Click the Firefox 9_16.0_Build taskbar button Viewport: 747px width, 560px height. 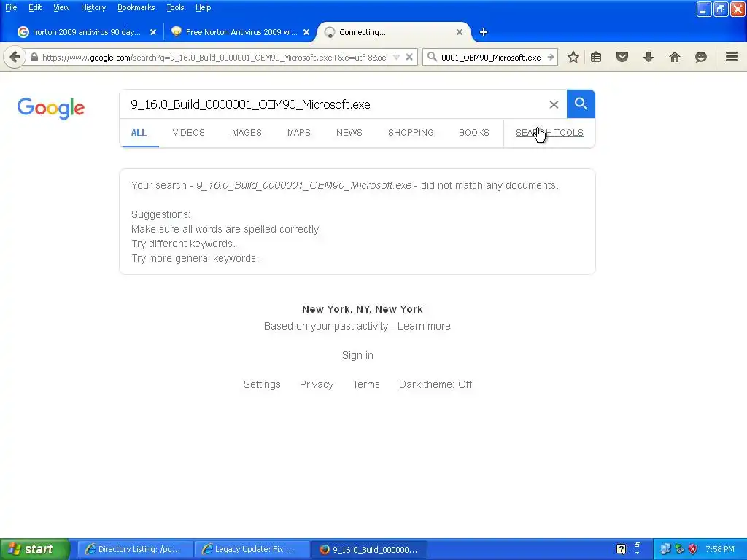point(368,550)
